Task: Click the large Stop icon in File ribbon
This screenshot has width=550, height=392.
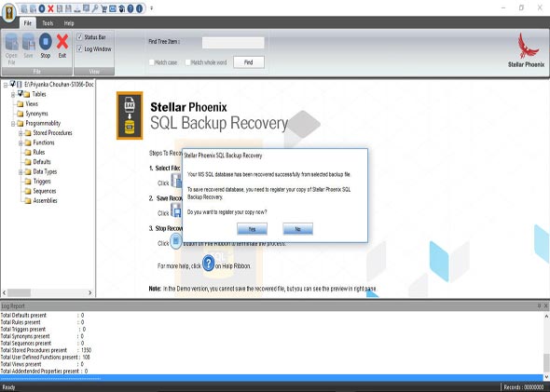Action: point(46,42)
